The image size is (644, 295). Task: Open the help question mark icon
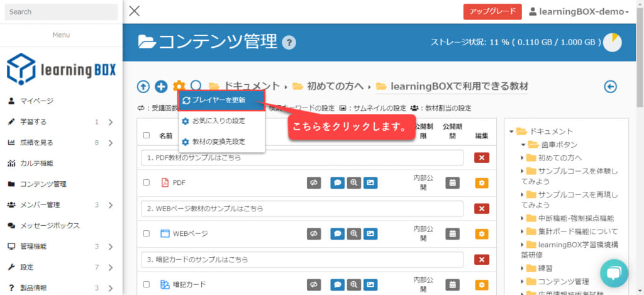point(289,43)
